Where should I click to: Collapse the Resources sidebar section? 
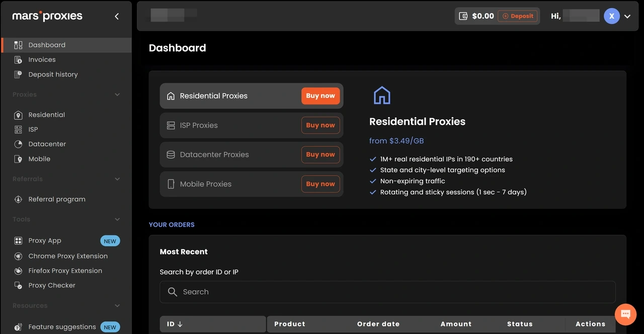click(117, 306)
